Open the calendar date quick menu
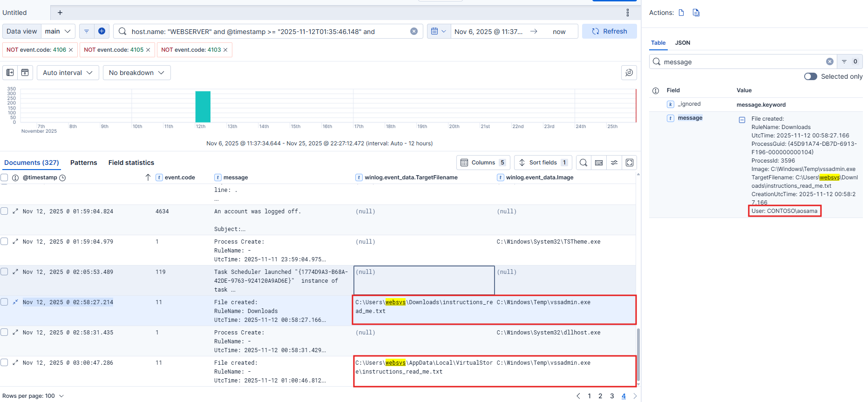868x402 pixels. click(x=439, y=31)
